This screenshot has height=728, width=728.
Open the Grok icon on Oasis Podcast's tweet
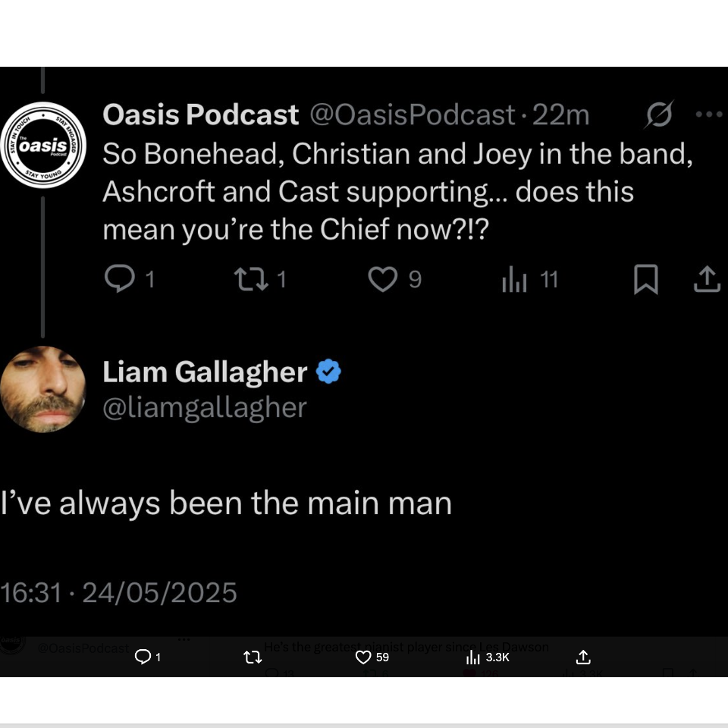click(659, 115)
